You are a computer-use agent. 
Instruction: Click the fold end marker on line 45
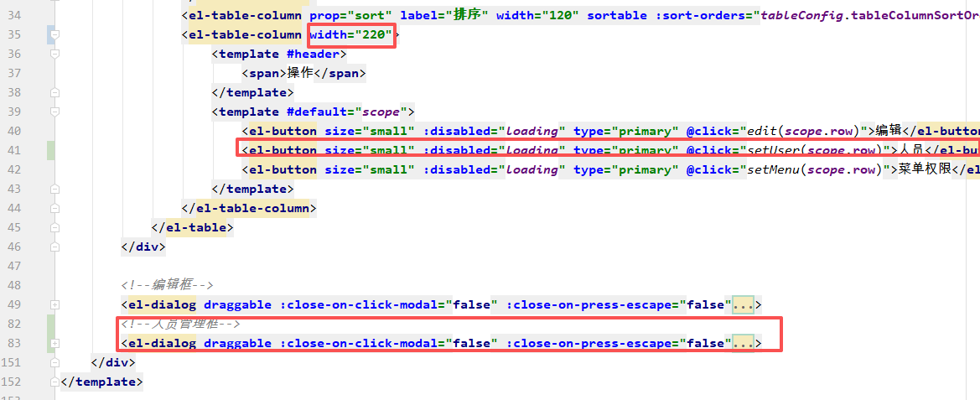pos(55,227)
